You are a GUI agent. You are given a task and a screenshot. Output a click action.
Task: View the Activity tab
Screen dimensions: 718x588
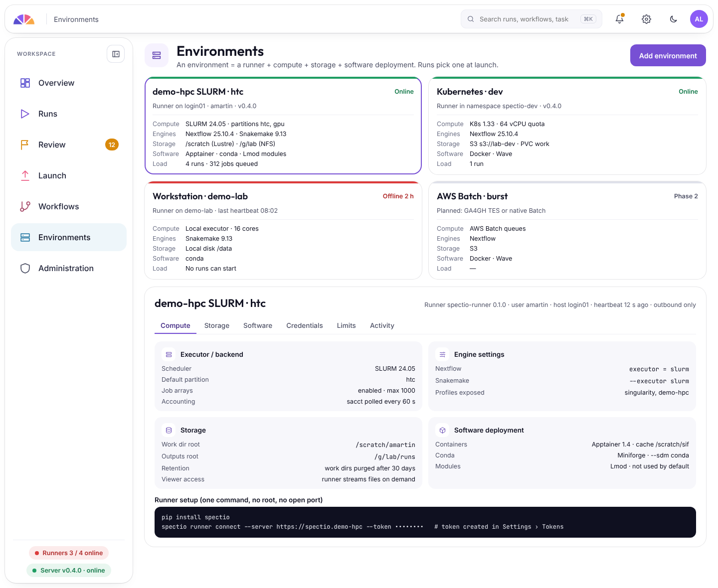click(x=382, y=325)
